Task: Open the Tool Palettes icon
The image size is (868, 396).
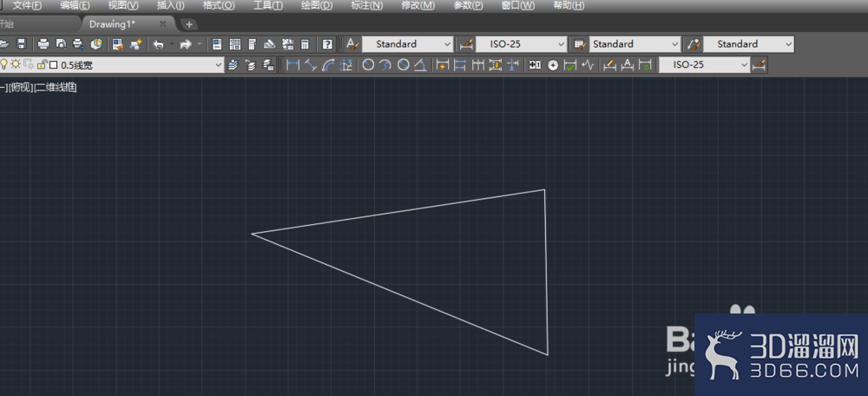Action: point(252,43)
